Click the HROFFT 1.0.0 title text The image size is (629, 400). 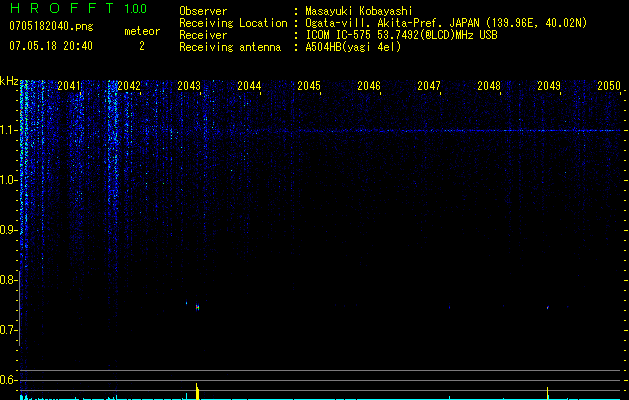pyautogui.click(x=79, y=8)
